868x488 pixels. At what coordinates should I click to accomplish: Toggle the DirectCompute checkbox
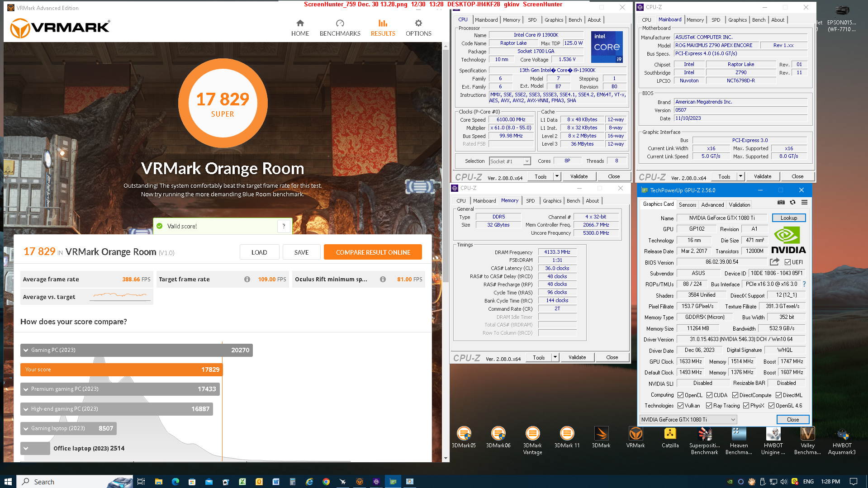coord(735,395)
